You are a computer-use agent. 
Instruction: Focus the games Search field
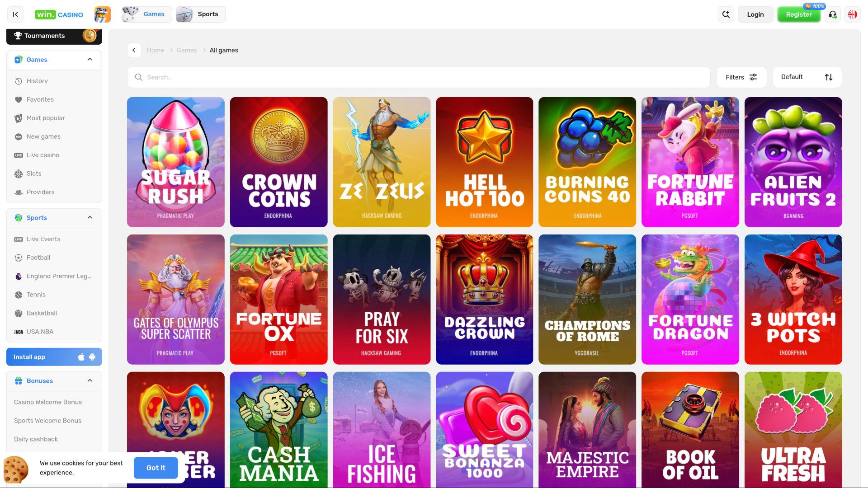(419, 77)
